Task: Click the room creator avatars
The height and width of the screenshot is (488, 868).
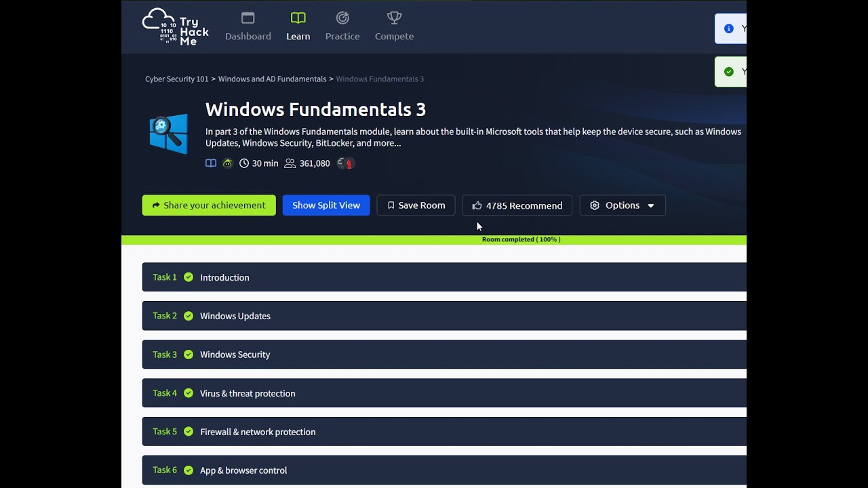Action: [x=346, y=163]
